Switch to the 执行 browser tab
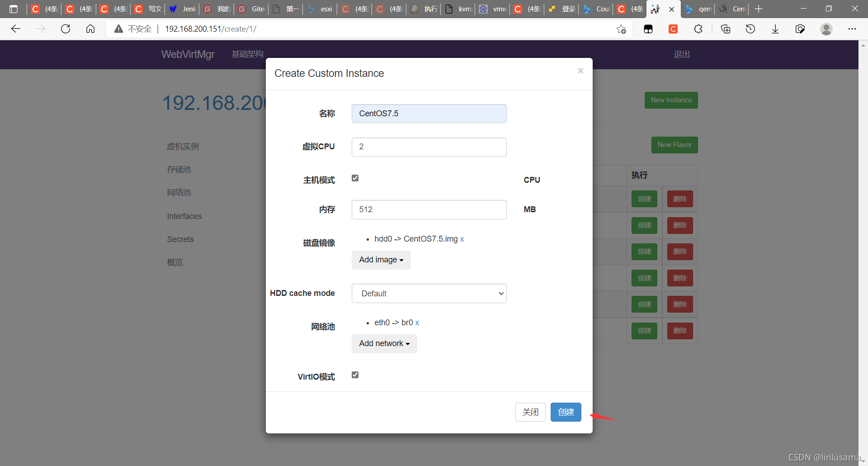Screen dimensions: 868x466 (x=424, y=9)
